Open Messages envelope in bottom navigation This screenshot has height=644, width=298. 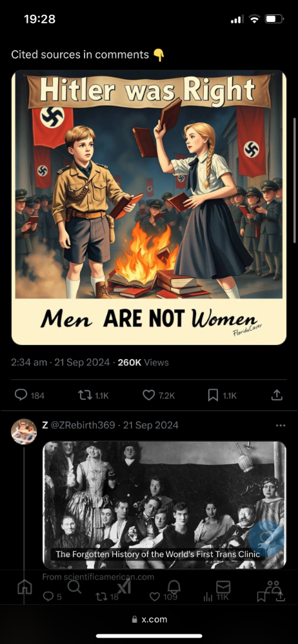click(x=223, y=587)
